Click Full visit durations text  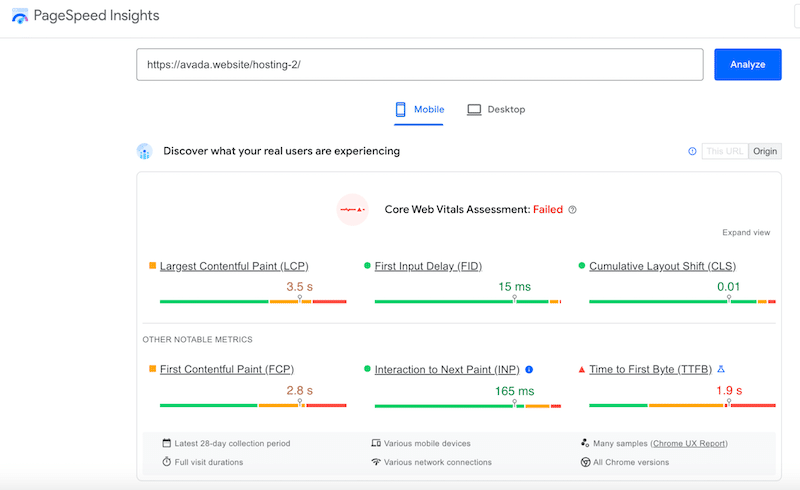pos(209,462)
